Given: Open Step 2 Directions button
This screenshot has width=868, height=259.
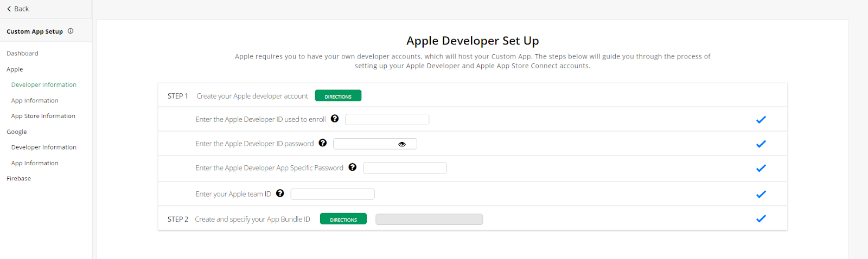Looking at the screenshot, I should tap(343, 219).
